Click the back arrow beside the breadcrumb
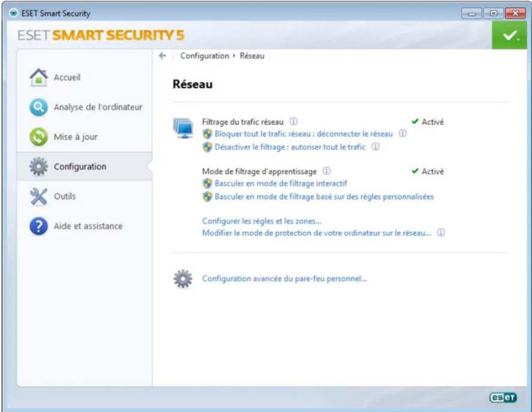Screen dimensions: 532x412 [163, 56]
